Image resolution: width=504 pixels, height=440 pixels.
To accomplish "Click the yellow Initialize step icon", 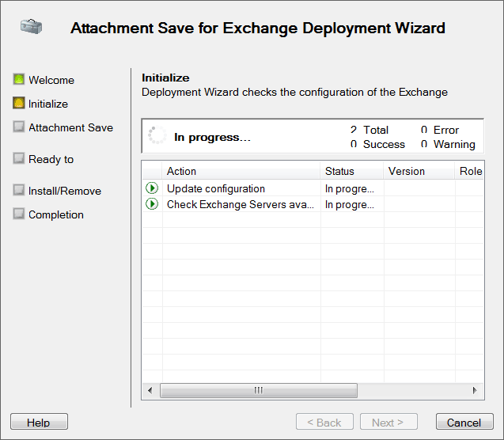I will click(x=19, y=103).
